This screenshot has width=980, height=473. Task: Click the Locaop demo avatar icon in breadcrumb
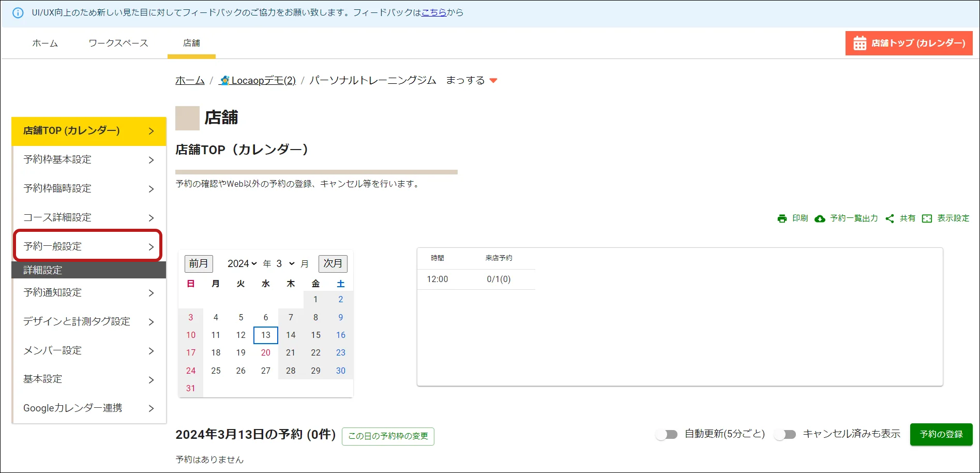point(224,80)
